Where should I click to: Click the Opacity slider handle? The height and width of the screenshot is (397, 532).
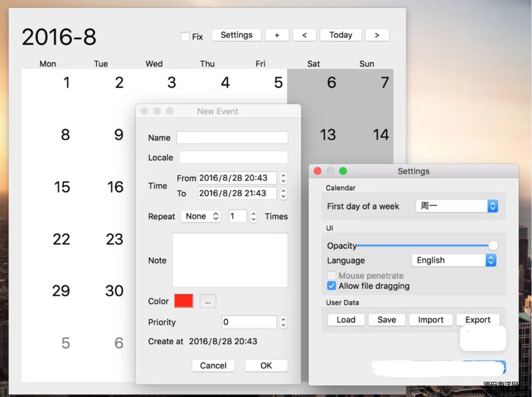(493, 245)
